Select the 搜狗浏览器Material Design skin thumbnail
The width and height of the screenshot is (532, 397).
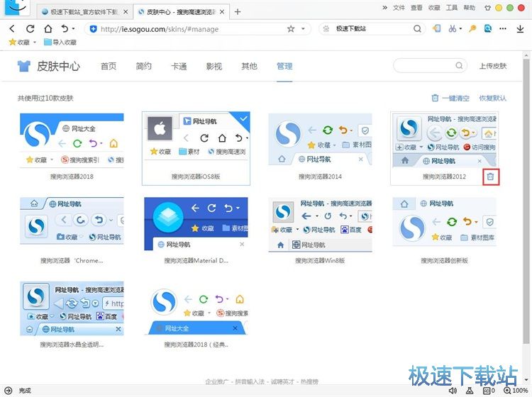click(196, 224)
